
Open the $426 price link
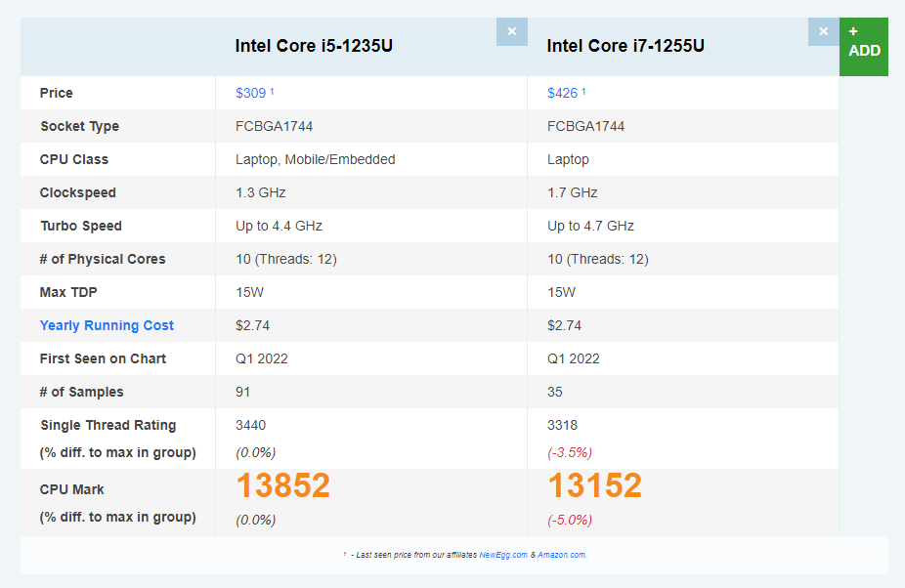(562, 93)
